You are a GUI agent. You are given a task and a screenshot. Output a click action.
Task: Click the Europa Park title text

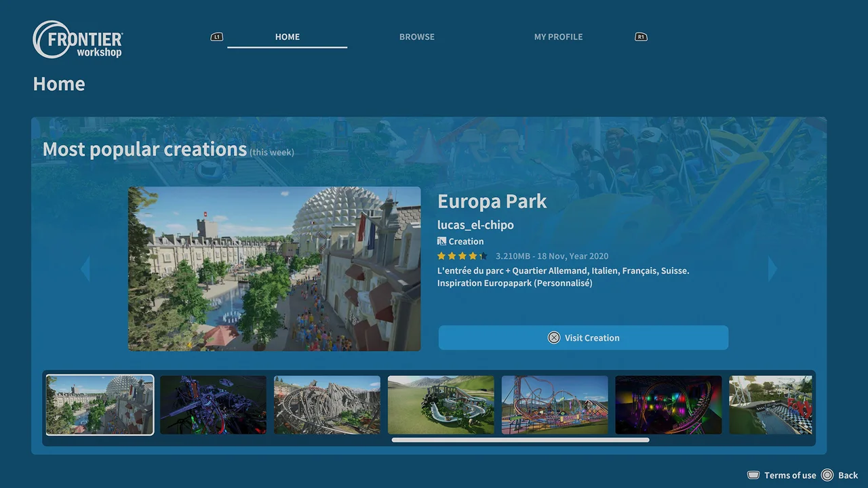(492, 201)
